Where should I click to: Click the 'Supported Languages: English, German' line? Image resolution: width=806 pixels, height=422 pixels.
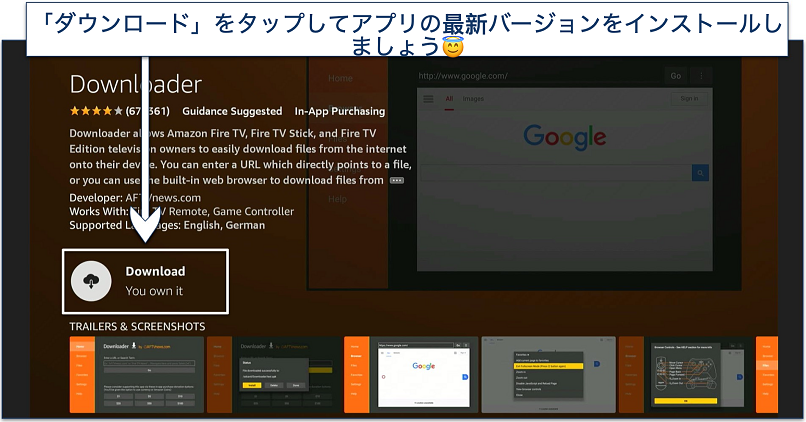167,225
